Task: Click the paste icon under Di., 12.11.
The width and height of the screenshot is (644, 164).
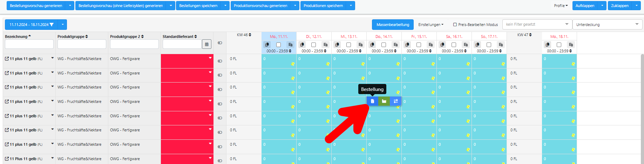Action: pos(325,45)
